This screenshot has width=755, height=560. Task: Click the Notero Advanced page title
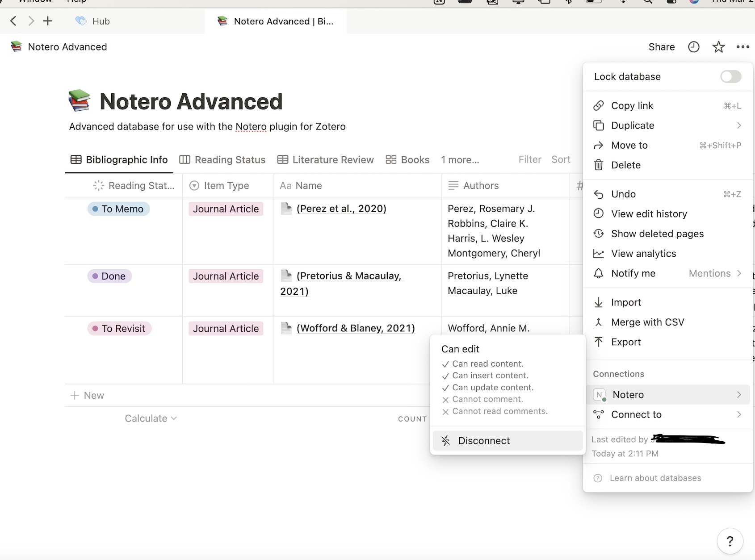[x=191, y=101]
